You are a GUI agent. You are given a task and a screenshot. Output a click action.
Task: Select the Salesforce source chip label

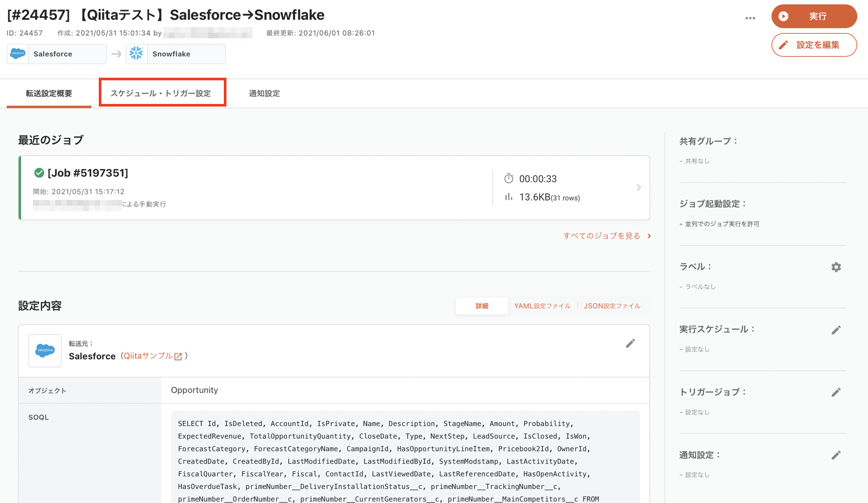53,54
